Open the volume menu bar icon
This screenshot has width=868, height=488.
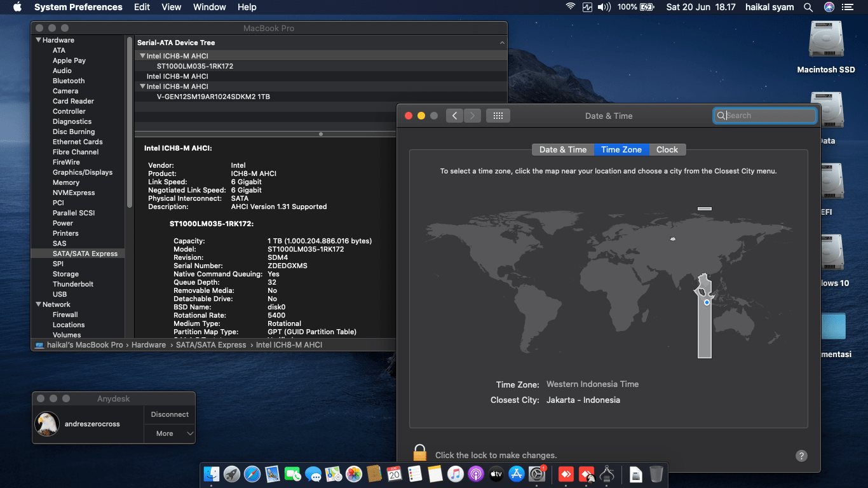[604, 7]
